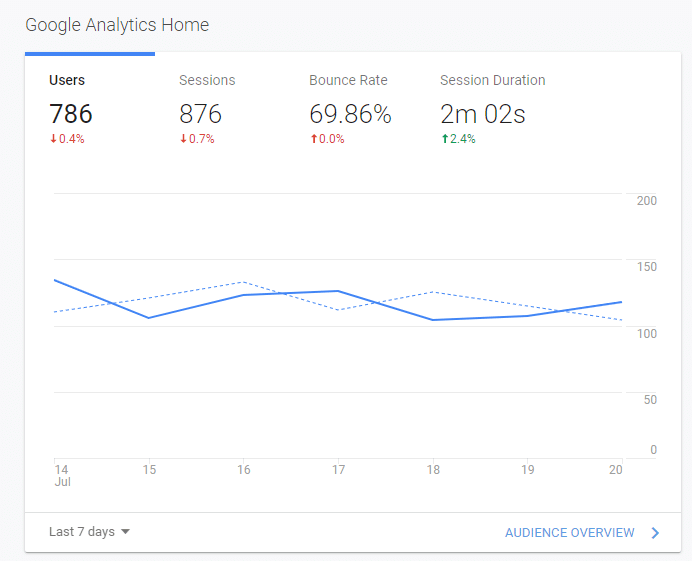Click the 2m 02s duration value

(483, 114)
